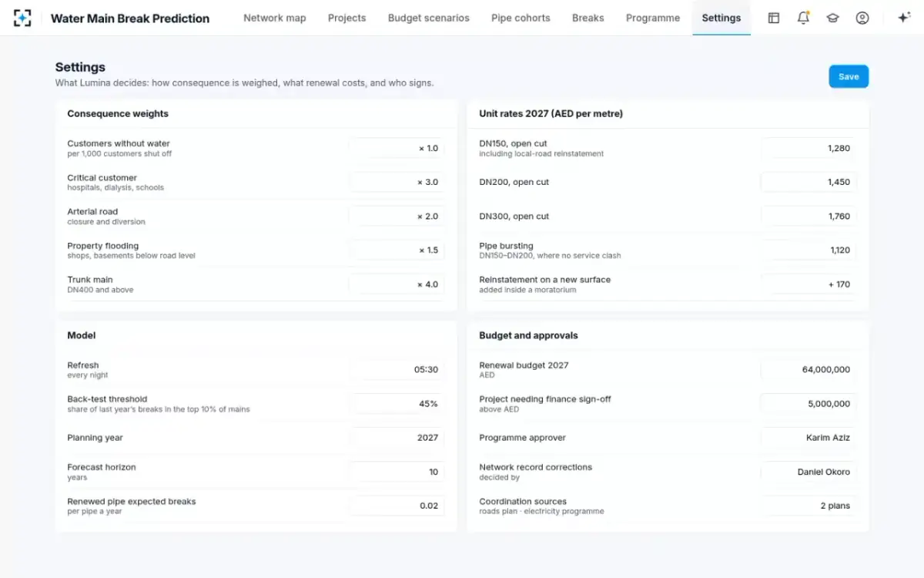
Task: Edit the Pipe bursting rate field
Action: click(x=808, y=250)
